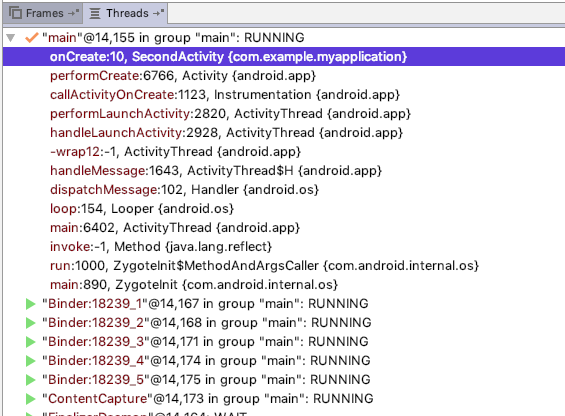Click the orange checkmark on main thread

pos(32,37)
